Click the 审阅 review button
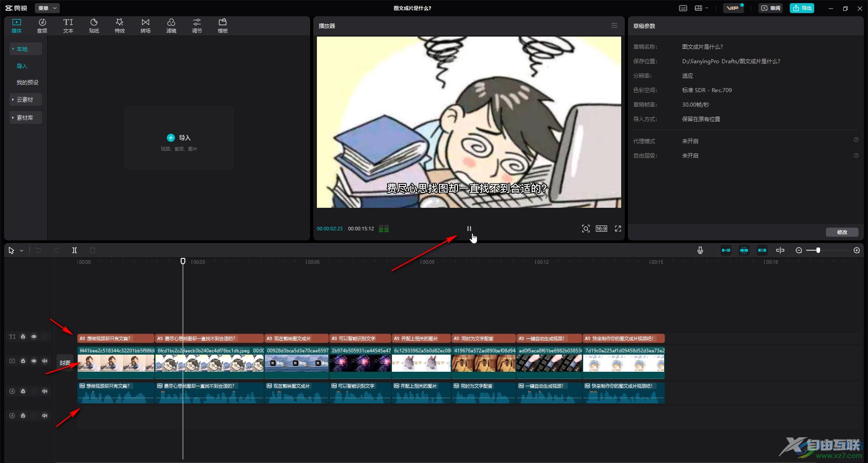 pyautogui.click(x=771, y=8)
